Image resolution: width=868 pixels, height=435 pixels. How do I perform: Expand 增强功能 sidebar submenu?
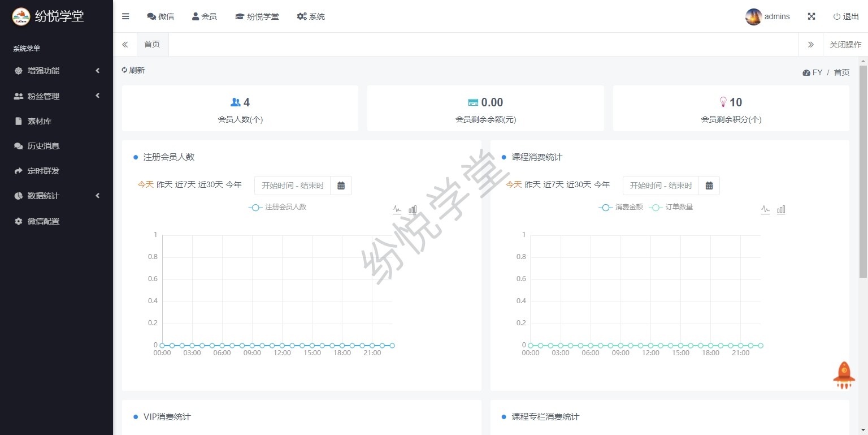pos(57,71)
